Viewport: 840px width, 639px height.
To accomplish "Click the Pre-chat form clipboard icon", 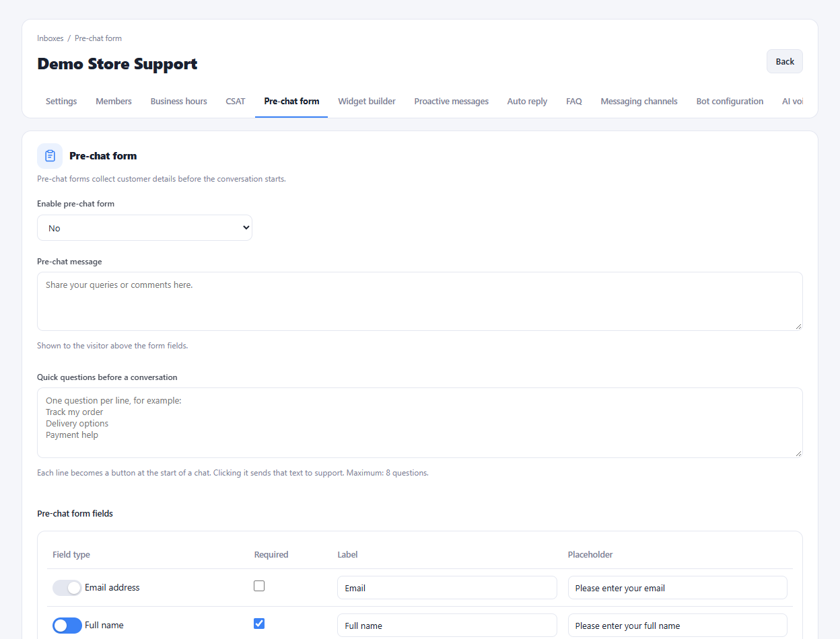I will tap(50, 156).
